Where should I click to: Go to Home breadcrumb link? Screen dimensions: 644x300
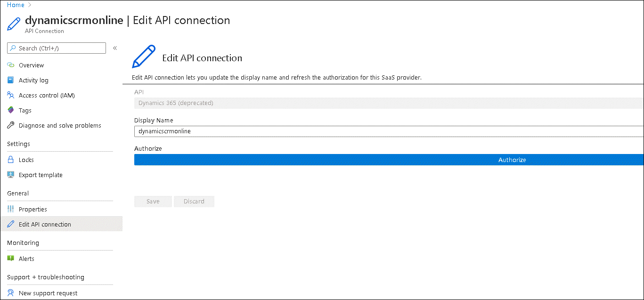tap(16, 5)
